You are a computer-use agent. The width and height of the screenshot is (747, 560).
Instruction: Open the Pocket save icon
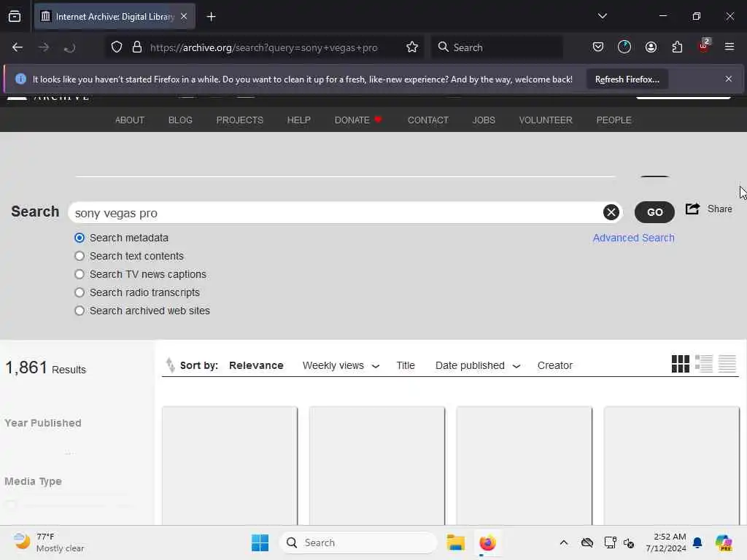coord(598,47)
